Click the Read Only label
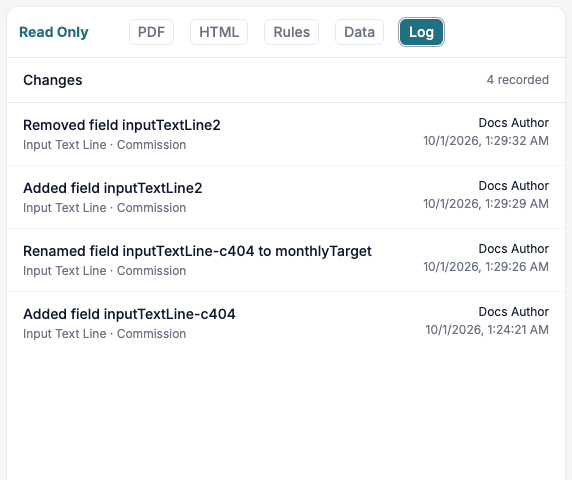 [x=54, y=32]
